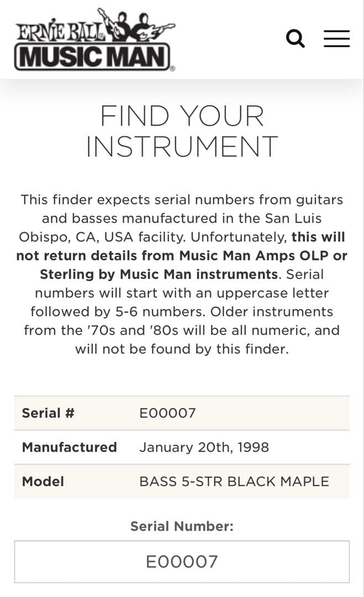The image size is (364, 597).
Task: Click the 'Serial Number:' field label
Action: pos(182,527)
